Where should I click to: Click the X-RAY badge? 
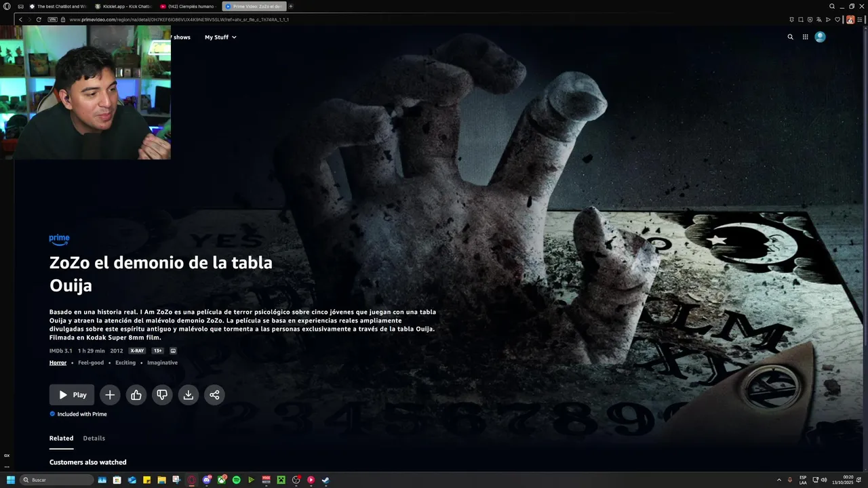coord(137,350)
